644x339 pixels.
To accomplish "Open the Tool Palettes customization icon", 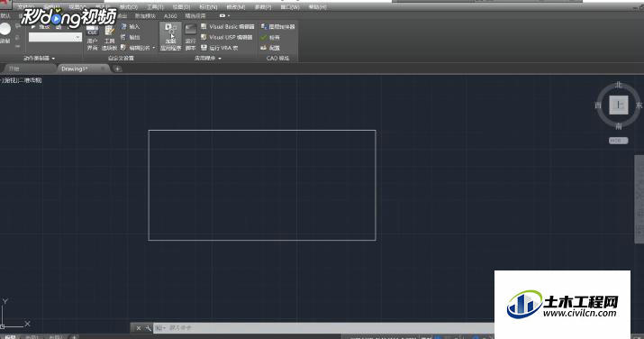I will click(x=109, y=38).
